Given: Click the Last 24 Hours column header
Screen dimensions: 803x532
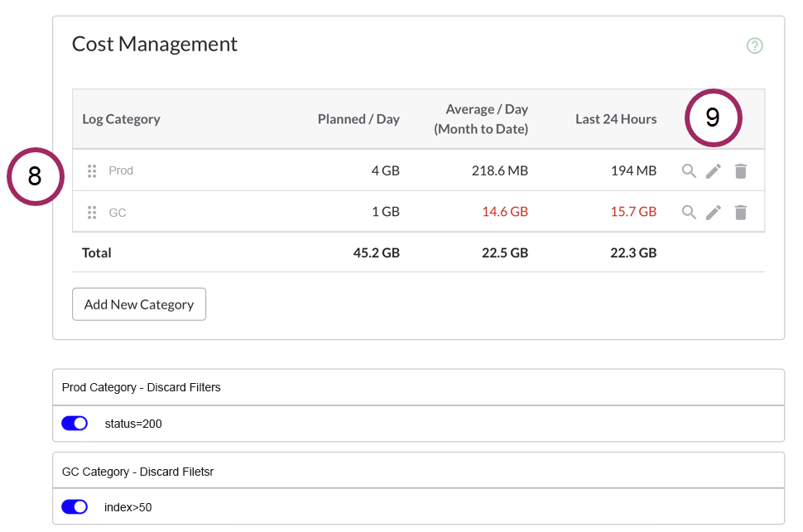Looking at the screenshot, I should point(616,119).
